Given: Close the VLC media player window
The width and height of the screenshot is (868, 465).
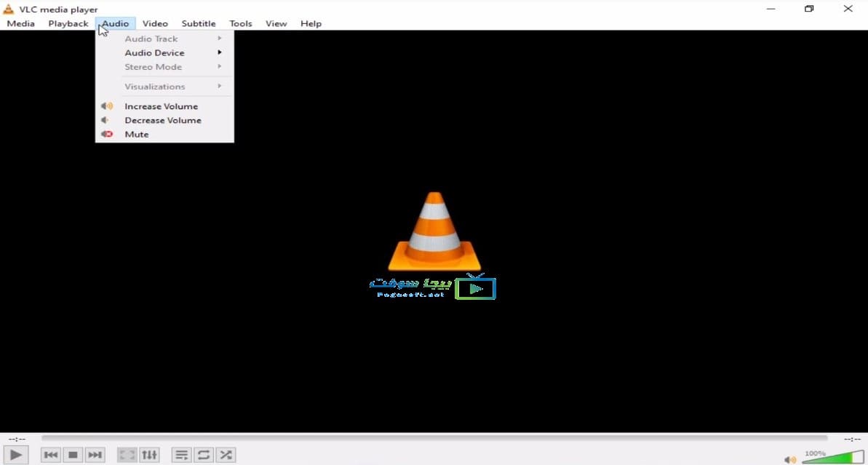Looking at the screenshot, I should click(x=848, y=9).
